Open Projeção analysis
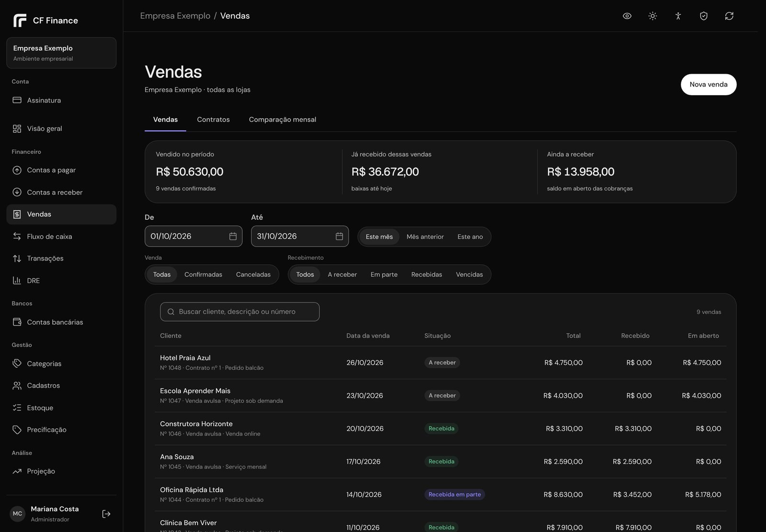766x532 pixels. coord(61,471)
